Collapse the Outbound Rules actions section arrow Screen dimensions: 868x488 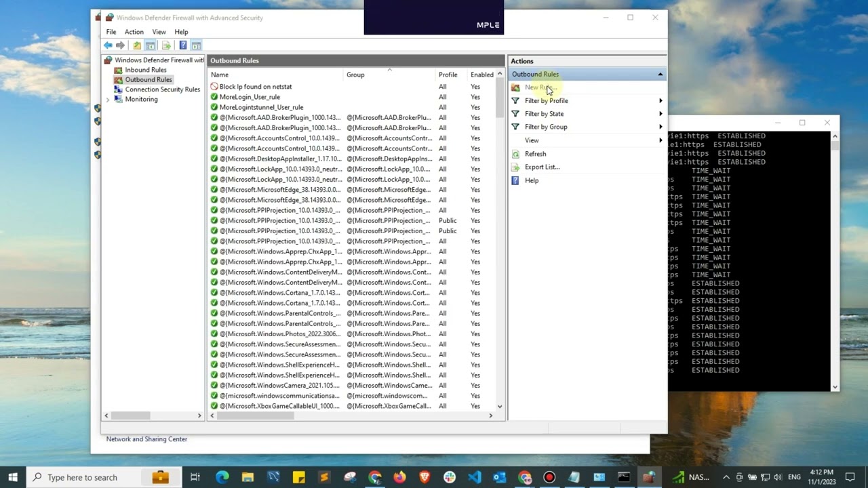660,75
